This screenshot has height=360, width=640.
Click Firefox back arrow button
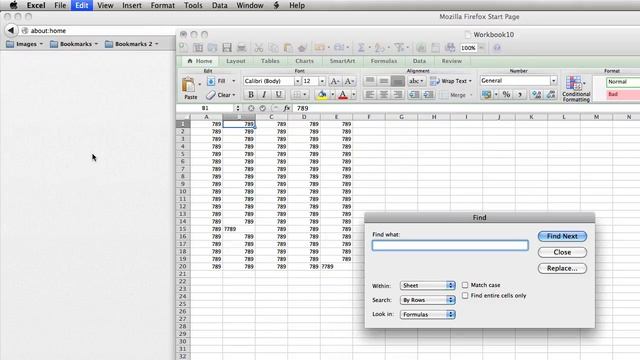(11, 30)
